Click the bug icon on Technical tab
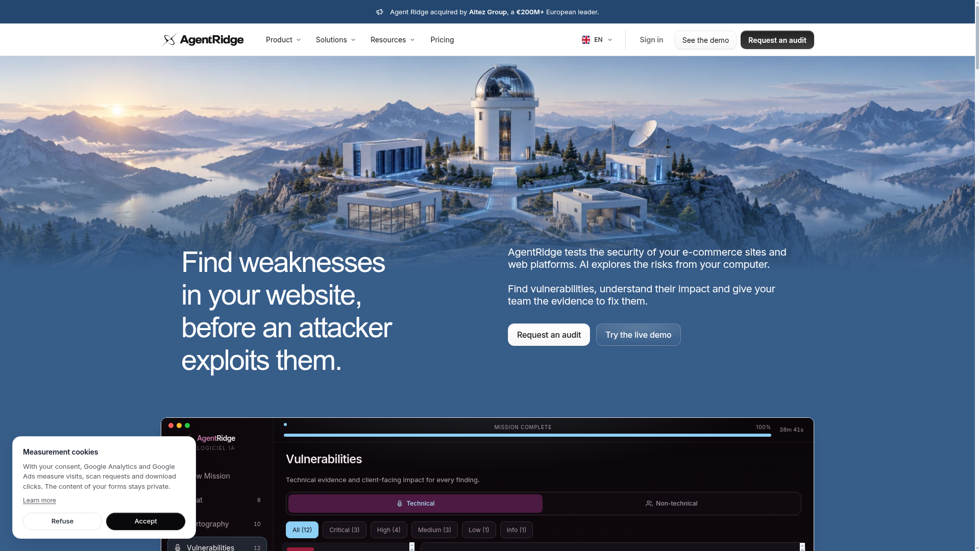This screenshot has width=980, height=551. tap(400, 504)
